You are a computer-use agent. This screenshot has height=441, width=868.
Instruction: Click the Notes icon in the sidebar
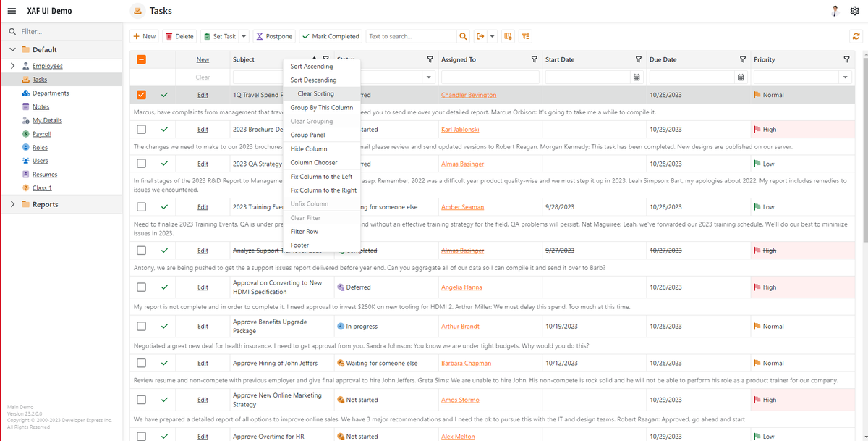(25, 106)
